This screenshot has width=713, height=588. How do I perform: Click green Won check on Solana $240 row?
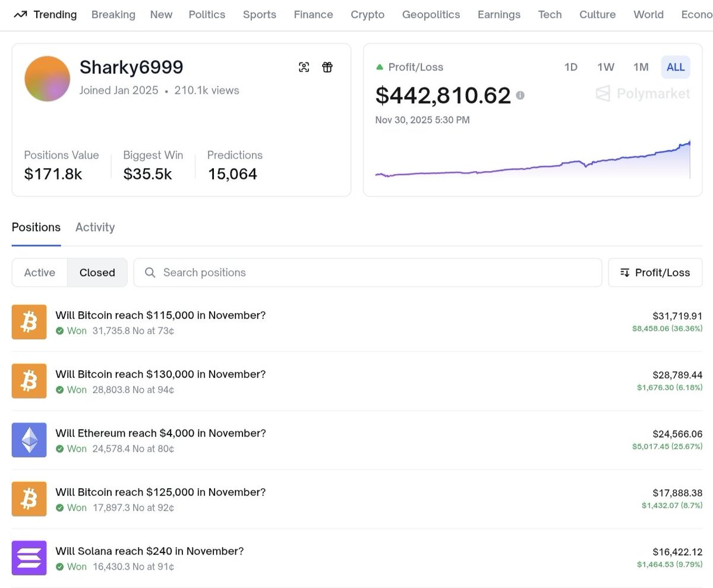point(59,567)
